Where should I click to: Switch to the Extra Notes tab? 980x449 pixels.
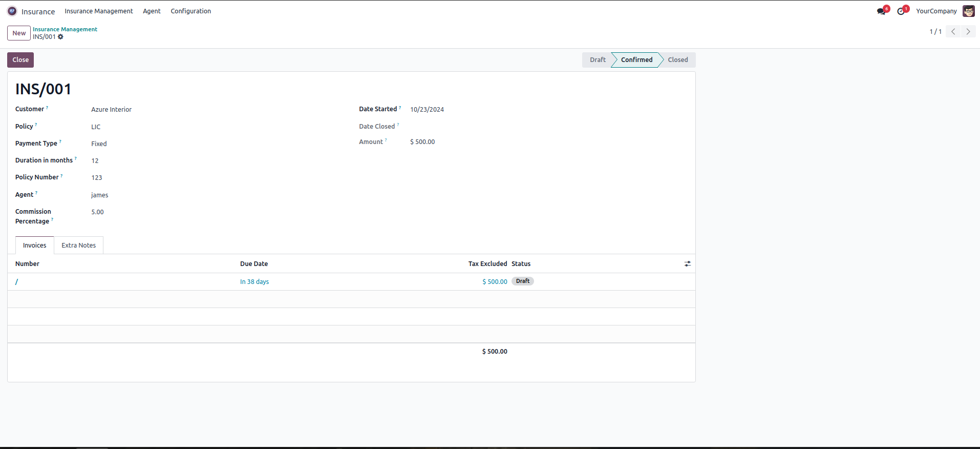click(x=79, y=246)
